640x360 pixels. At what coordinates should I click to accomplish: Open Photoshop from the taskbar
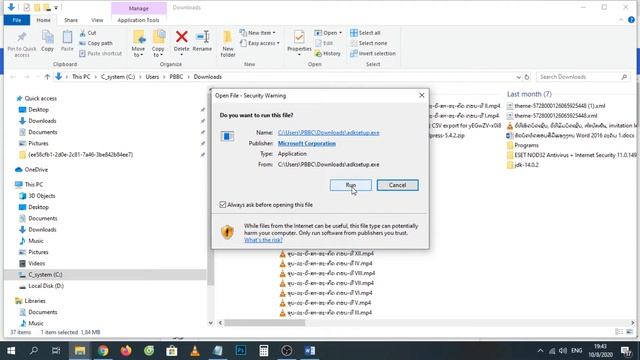click(x=241, y=351)
